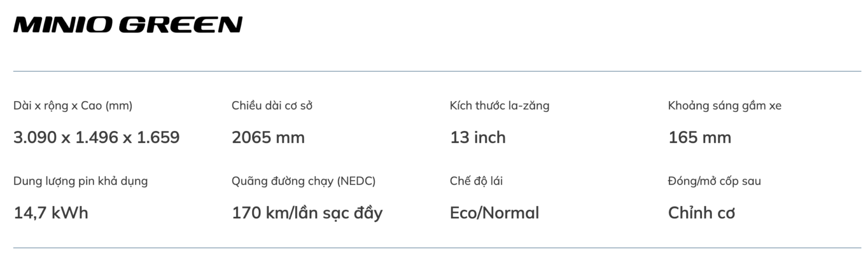Click the Chỉnh cơ trunk value
Image resolution: width=868 pixels, height=257 pixels.
pyautogui.click(x=701, y=213)
